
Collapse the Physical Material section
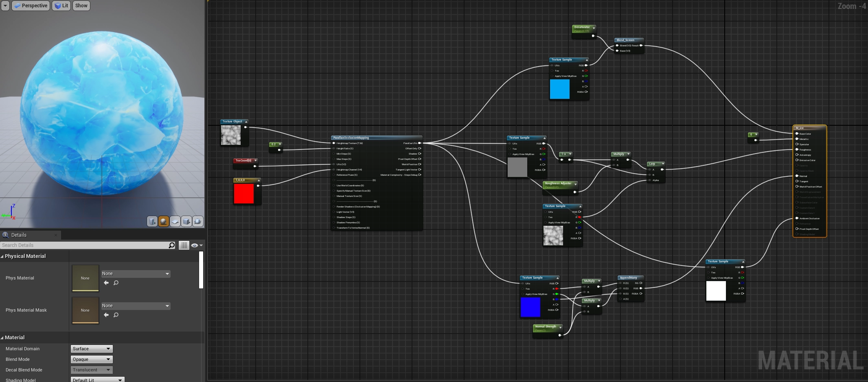tap(2, 256)
